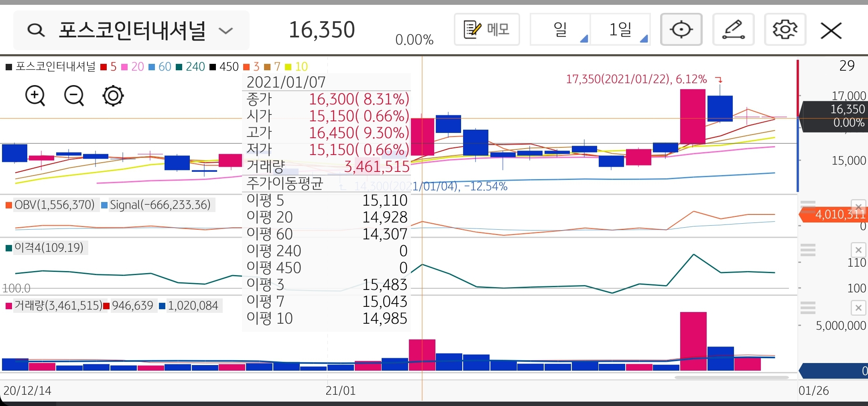868x406 pixels.
Task: Open the 1일 interval dropdown
Action: click(620, 29)
